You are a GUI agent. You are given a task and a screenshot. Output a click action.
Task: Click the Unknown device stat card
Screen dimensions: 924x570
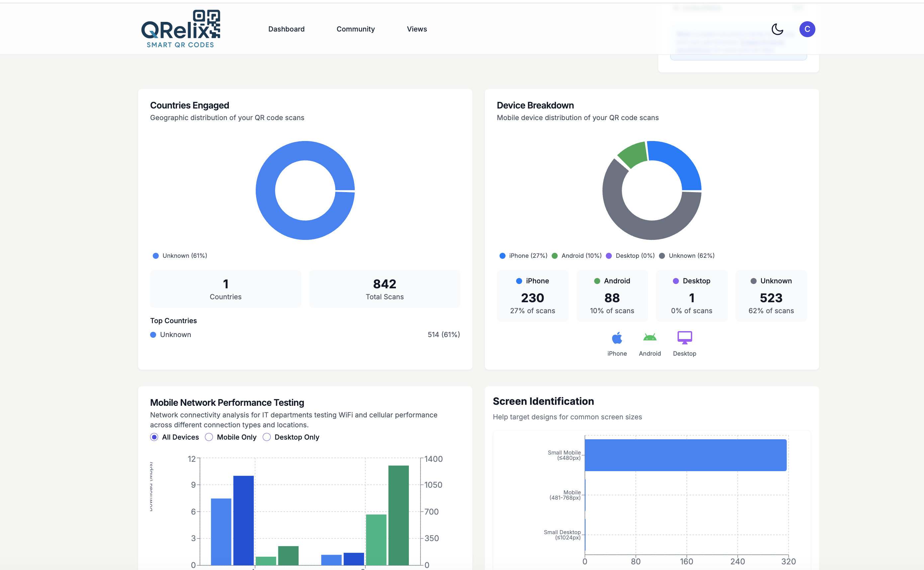(771, 296)
